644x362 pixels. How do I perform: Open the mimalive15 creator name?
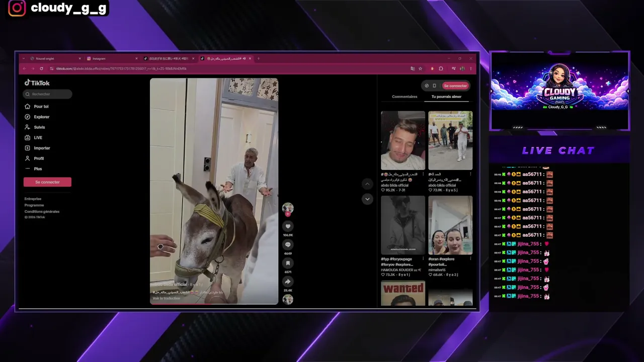[x=437, y=270]
